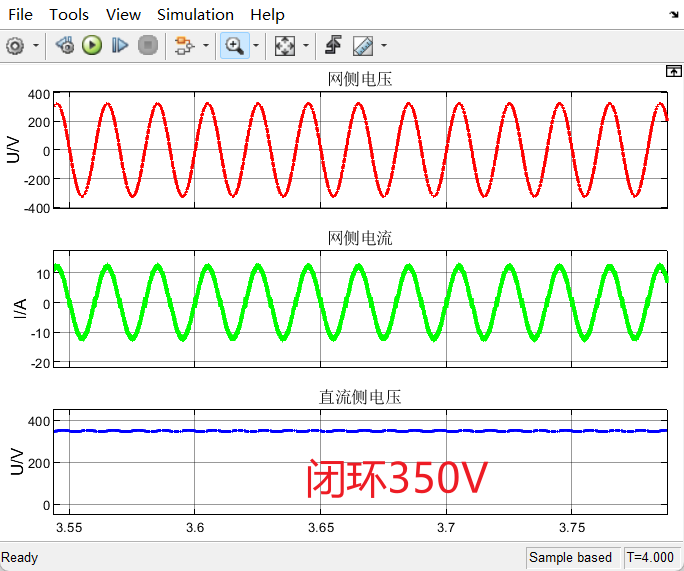Open the Tools menu
Image resolution: width=684 pixels, height=571 pixels.
[69, 14]
